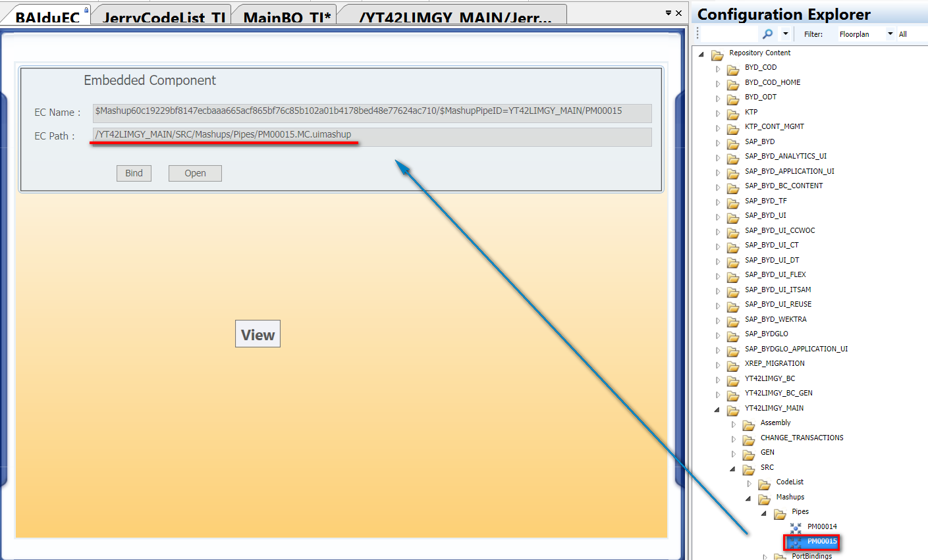928x560 pixels.
Task: Click the Repository Content label
Action: 759,53
